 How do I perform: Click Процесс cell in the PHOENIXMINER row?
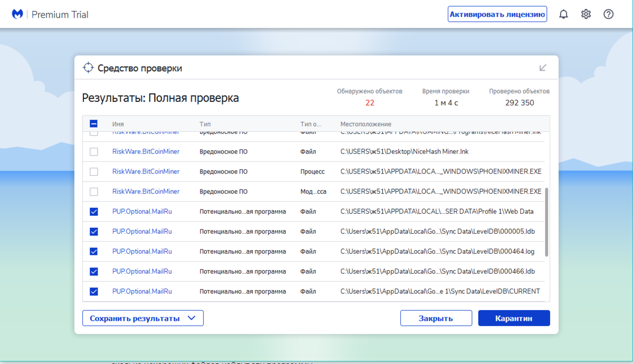312,171
